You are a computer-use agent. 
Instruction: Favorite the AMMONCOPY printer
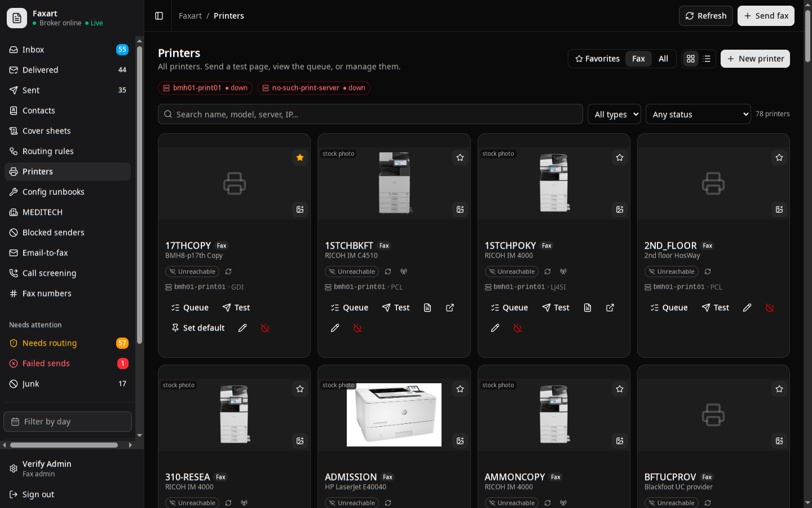tap(620, 389)
